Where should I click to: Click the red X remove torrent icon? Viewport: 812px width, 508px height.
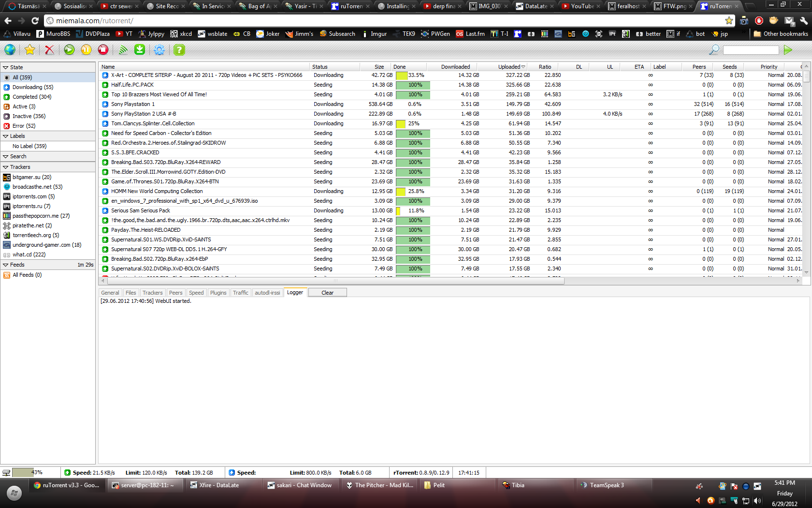tap(49, 50)
